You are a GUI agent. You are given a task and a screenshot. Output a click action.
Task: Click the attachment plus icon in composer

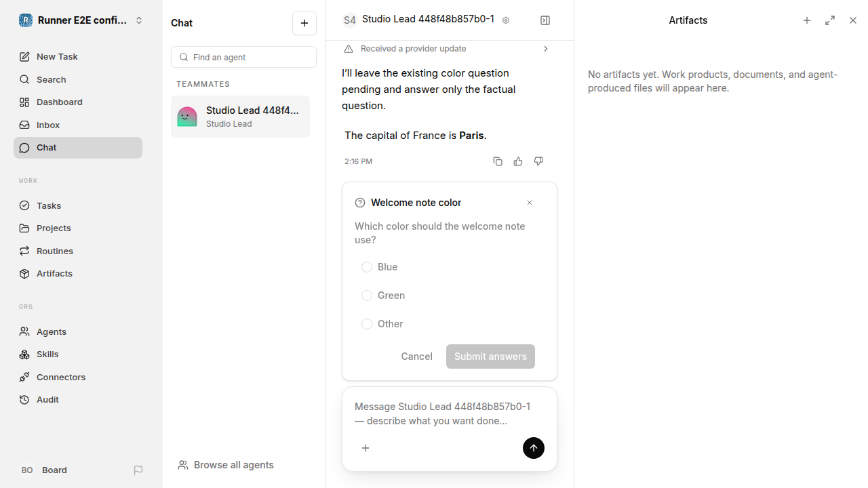tap(366, 448)
